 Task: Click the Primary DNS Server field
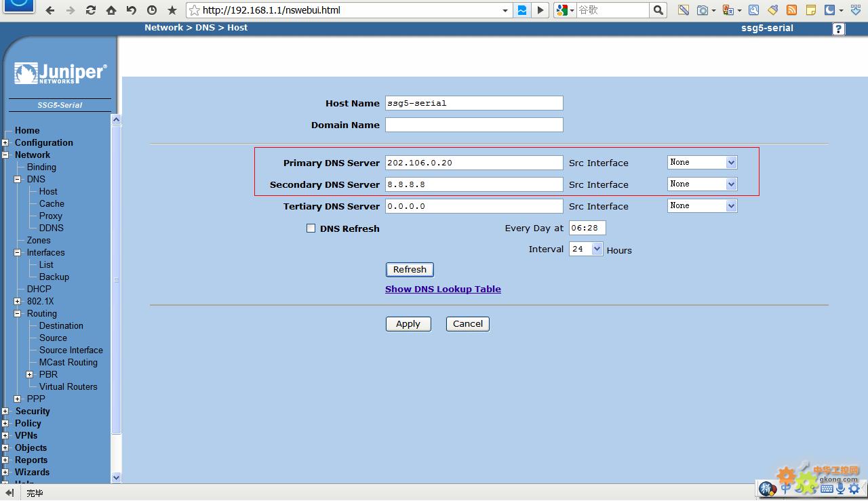pos(474,163)
